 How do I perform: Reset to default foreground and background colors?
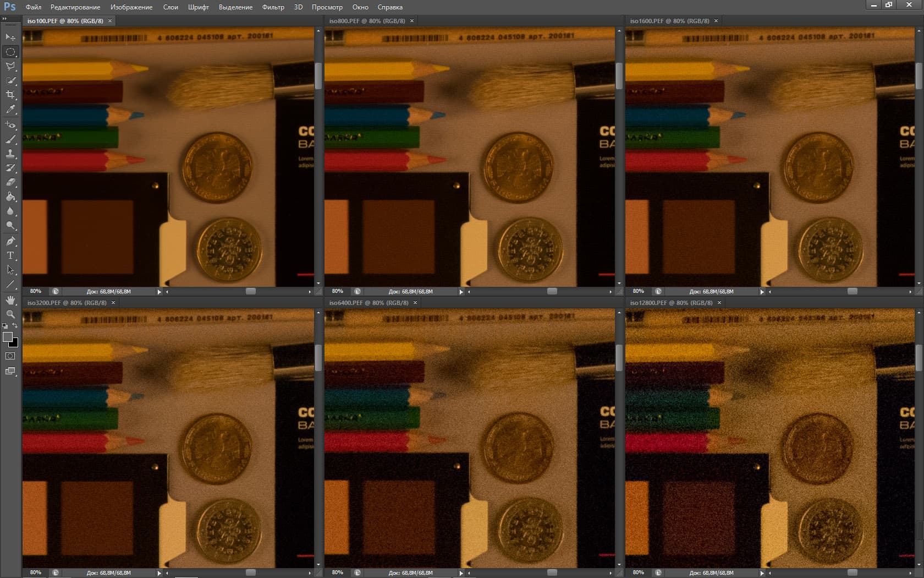point(5,326)
